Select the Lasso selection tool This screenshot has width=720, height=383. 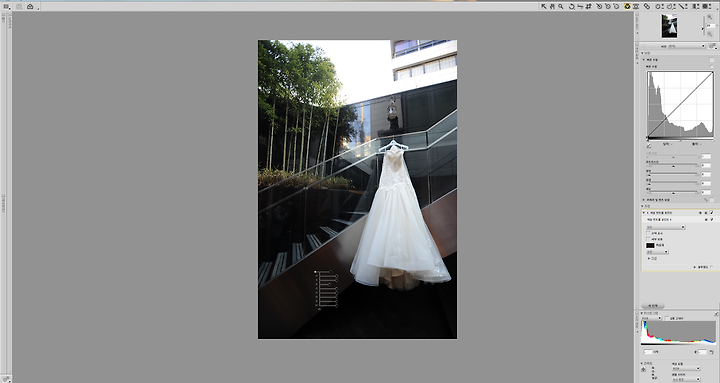(671, 6)
